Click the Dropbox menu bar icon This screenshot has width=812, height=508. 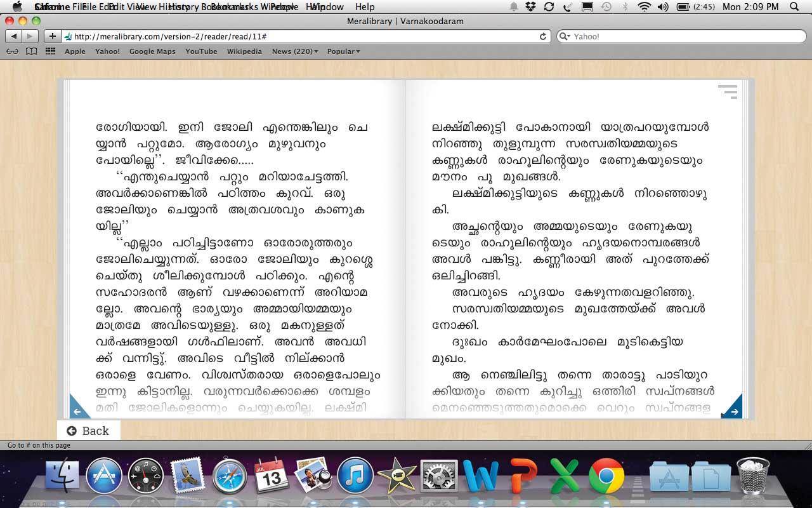click(x=530, y=6)
